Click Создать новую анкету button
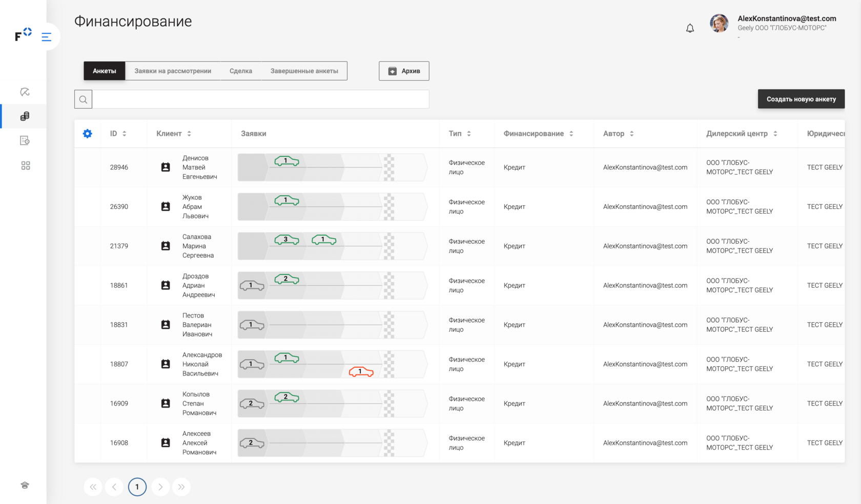The image size is (861, 504). click(801, 99)
